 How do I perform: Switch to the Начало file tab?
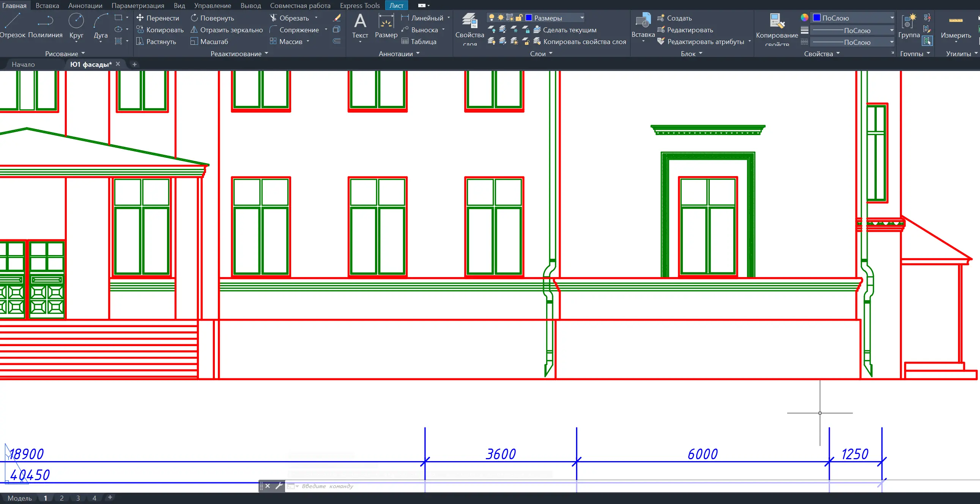pos(23,64)
